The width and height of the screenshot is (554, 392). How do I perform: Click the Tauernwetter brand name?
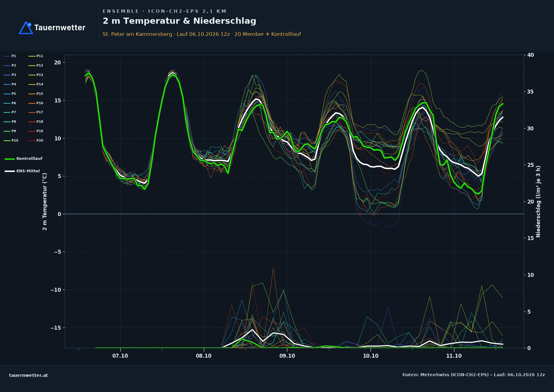click(x=60, y=28)
